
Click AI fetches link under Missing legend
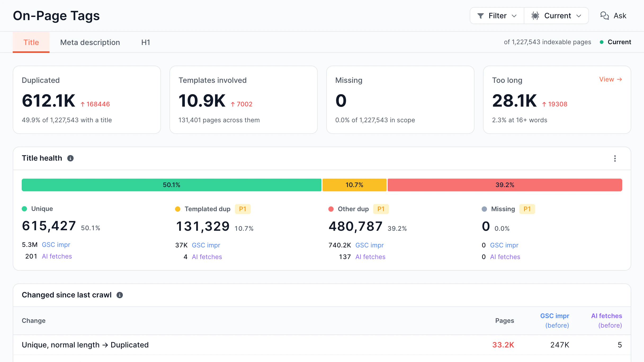505,257
